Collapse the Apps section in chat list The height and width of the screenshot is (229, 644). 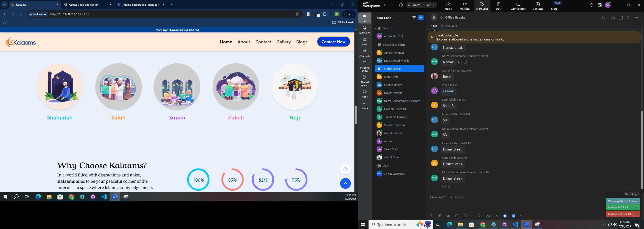(375, 166)
